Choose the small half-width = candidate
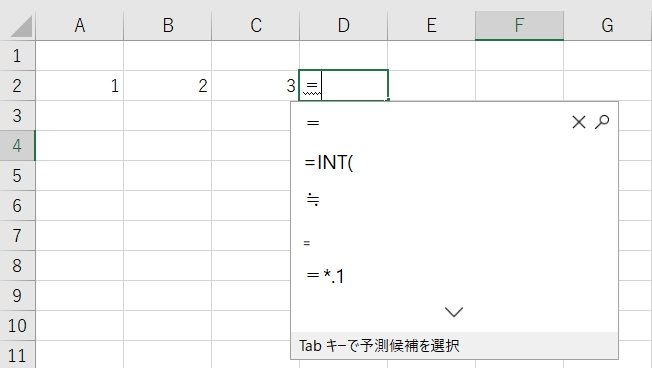The height and width of the screenshot is (368, 652). [x=307, y=243]
